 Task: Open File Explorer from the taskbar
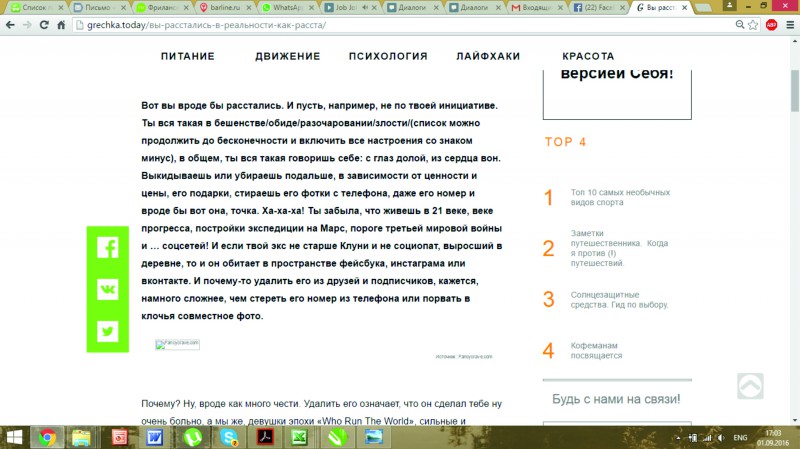[x=81, y=437]
